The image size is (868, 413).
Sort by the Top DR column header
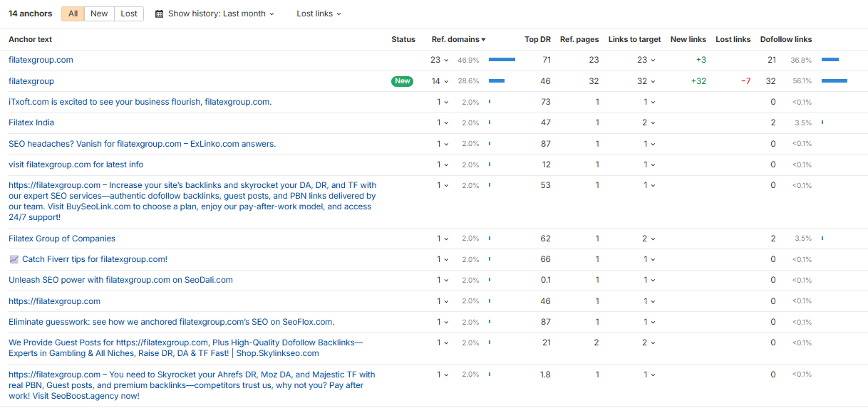coord(537,40)
